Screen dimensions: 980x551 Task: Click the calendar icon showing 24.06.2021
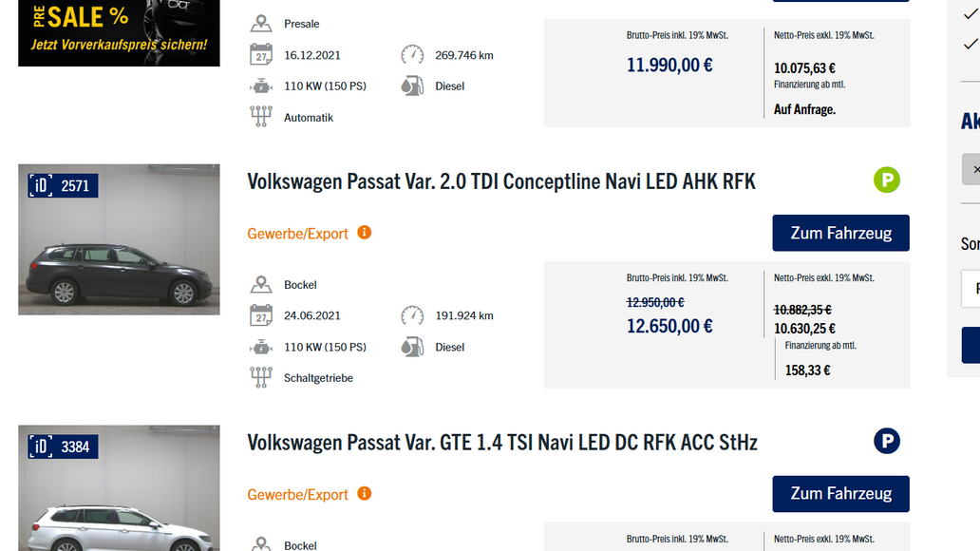pos(260,314)
